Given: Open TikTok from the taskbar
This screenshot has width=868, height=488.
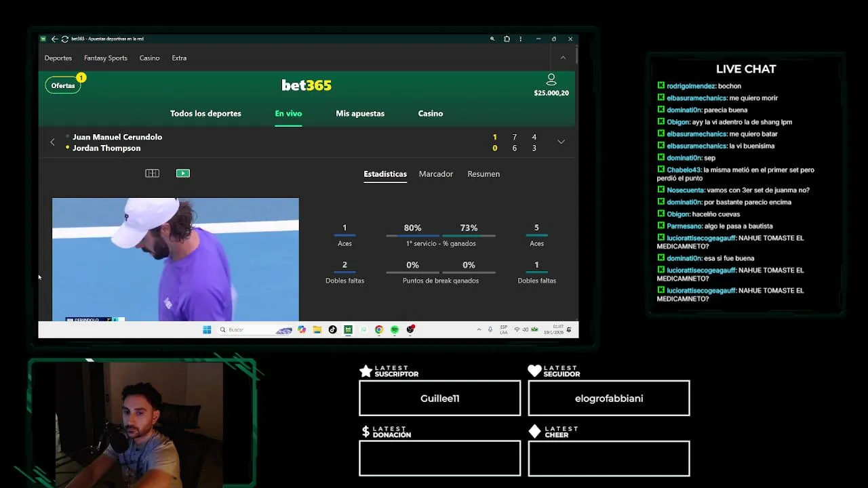Looking at the screenshot, I should click(x=332, y=330).
